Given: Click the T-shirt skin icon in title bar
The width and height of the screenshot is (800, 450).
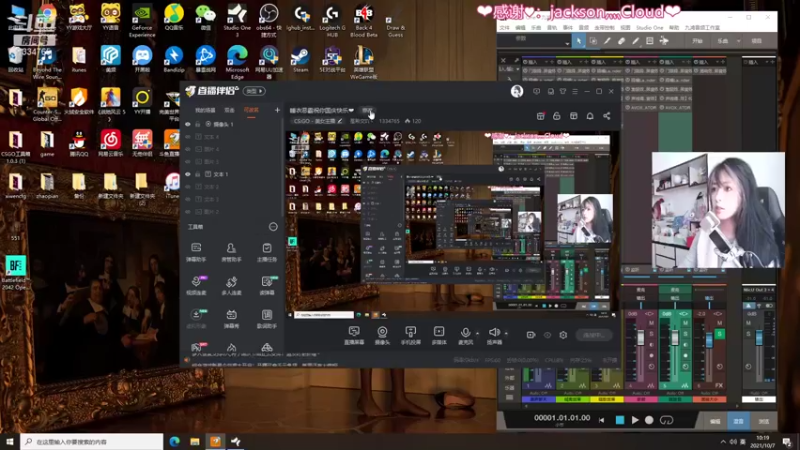Looking at the screenshot, I should pyautogui.click(x=563, y=91).
